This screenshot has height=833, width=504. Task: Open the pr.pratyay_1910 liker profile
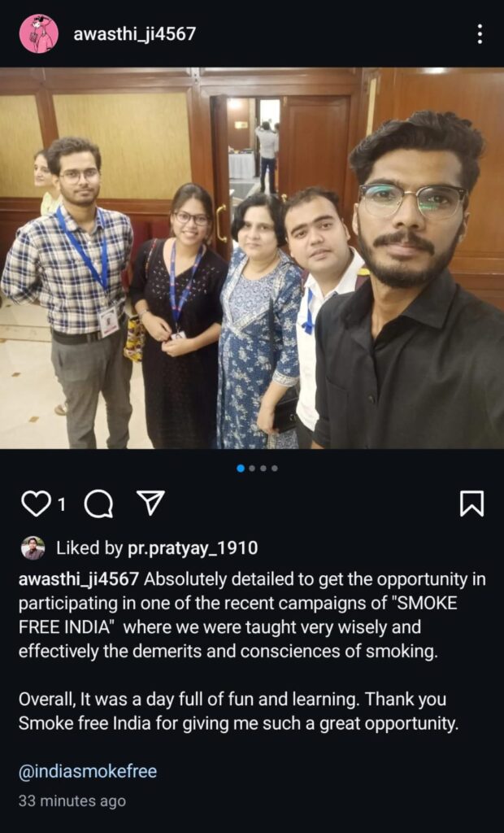click(x=193, y=548)
